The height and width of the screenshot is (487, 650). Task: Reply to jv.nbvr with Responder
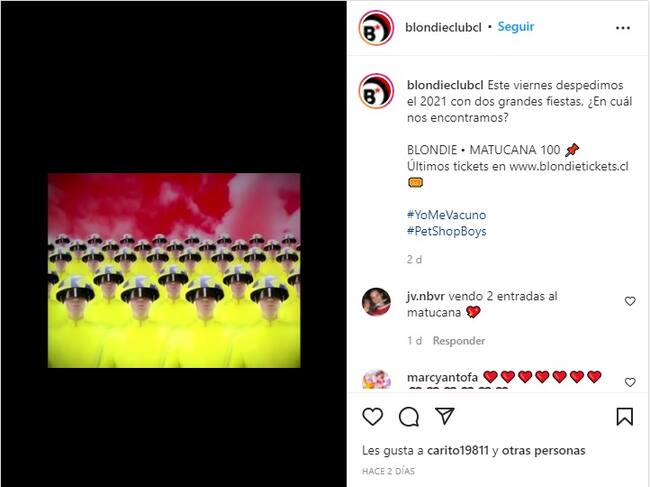458,341
